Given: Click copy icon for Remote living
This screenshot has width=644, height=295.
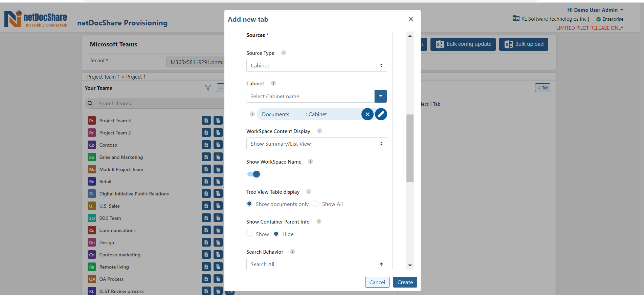Looking at the screenshot, I should pos(218,267).
